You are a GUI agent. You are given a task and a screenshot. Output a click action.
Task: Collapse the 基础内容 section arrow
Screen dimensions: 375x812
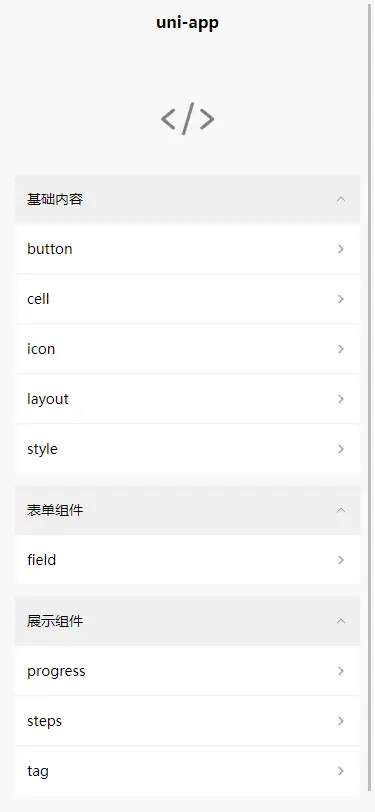(341, 199)
